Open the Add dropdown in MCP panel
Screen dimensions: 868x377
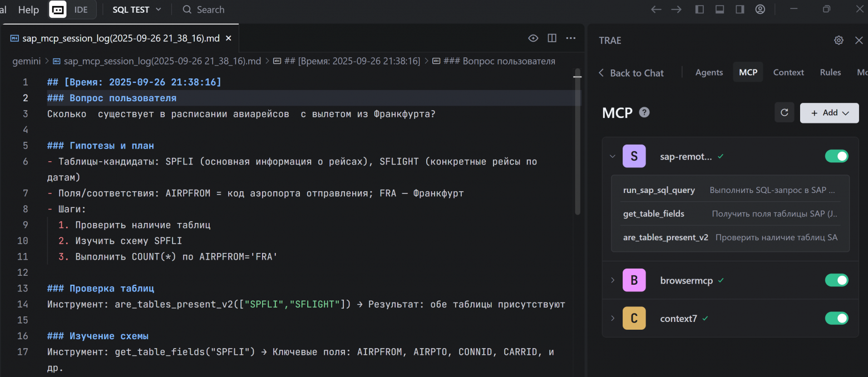(x=829, y=112)
